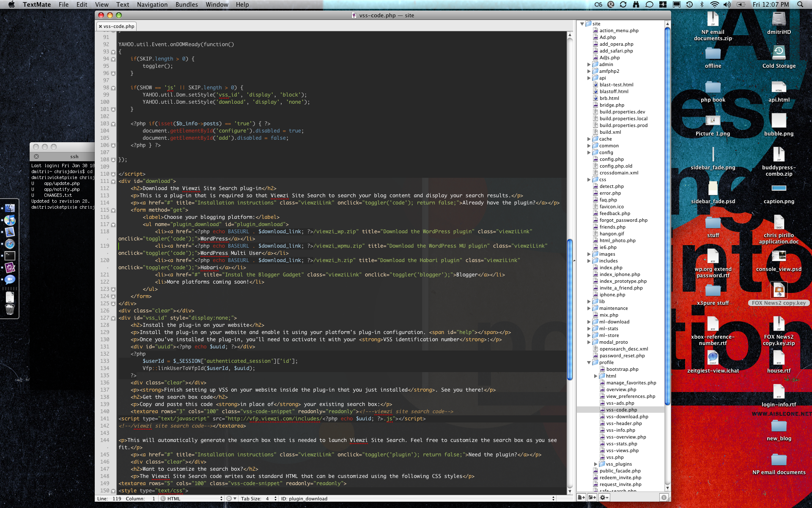The image size is (812, 508).
Task: Click the editor scroll down arrow
Action: [x=570, y=491]
